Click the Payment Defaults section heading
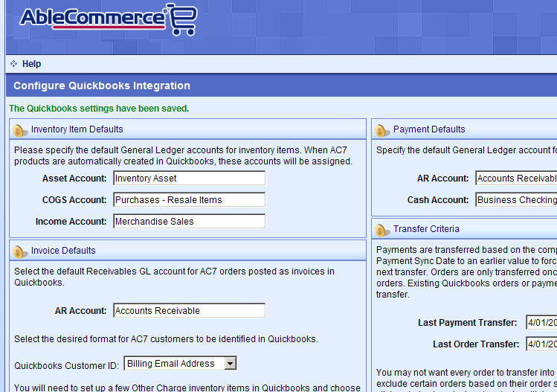Image resolution: width=557 pixels, height=392 pixels. [429, 129]
